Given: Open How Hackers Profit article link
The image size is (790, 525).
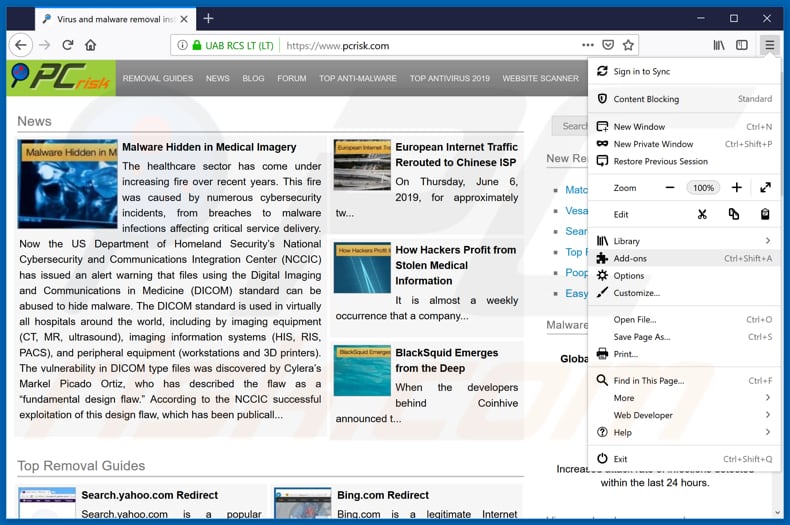Looking at the screenshot, I should (455, 265).
